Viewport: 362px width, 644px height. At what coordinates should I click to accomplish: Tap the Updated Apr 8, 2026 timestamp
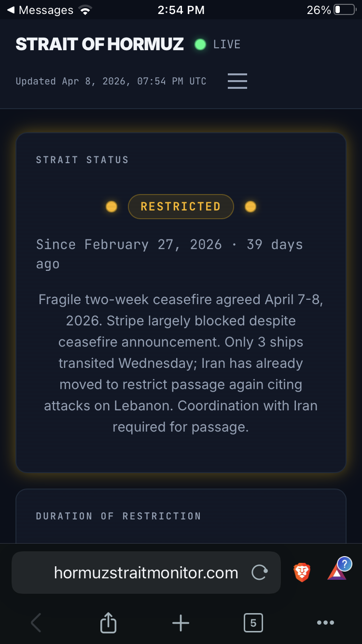111,81
